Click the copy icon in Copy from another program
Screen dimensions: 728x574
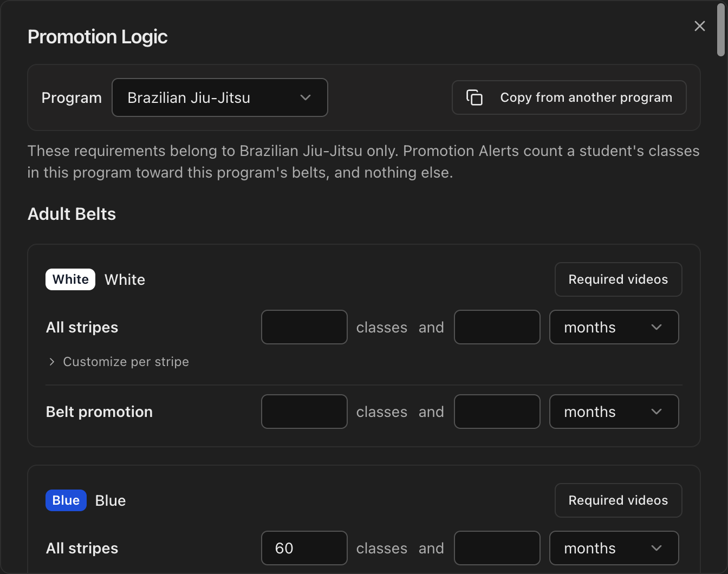click(474, 97)
